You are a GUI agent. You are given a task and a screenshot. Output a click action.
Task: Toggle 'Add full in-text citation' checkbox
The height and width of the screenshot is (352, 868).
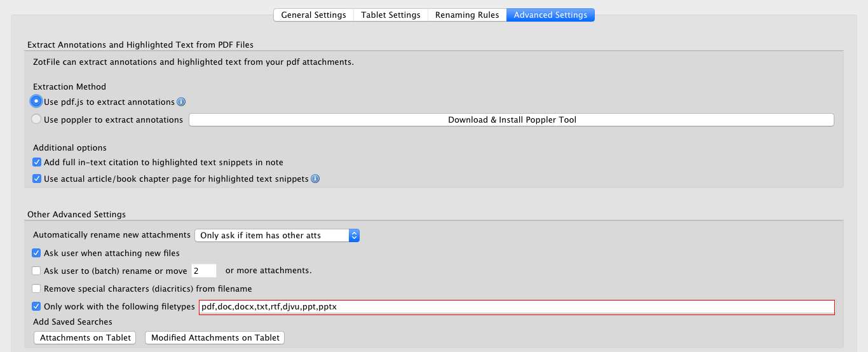tap(37, 162)
